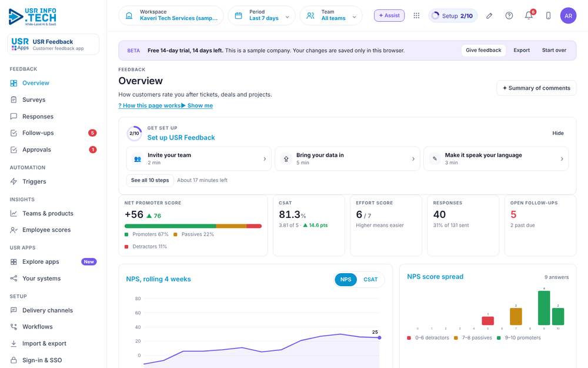Click the Teams & products chart icon
Screen dimensions: 588x368
tap(14, 213)
